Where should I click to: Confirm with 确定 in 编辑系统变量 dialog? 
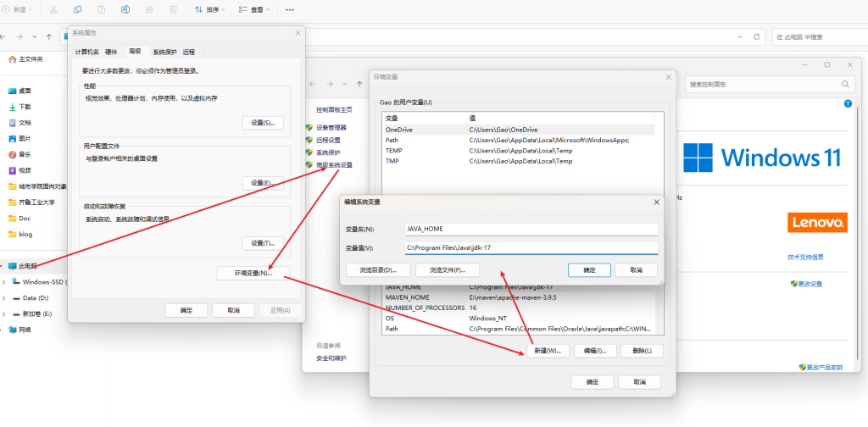590,270
